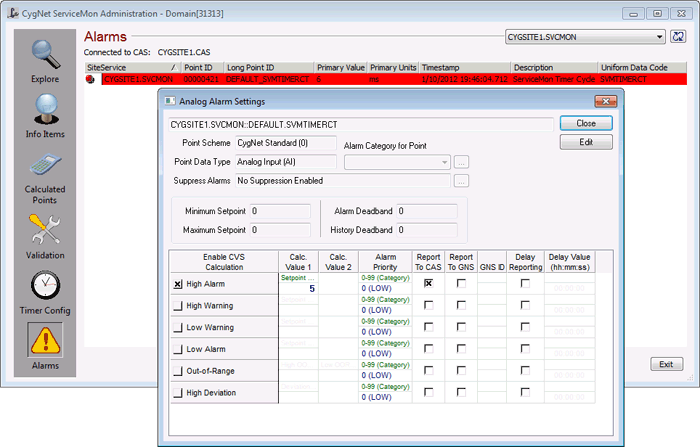Sort by the SiteService column header
This screenshot has height=447, width=700.
point(132,67)
